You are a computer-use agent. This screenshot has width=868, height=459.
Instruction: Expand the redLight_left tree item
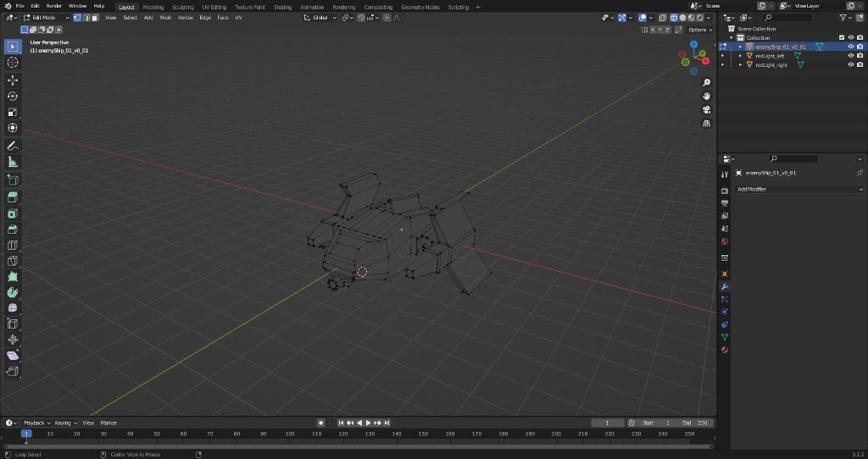coord(740,56)
